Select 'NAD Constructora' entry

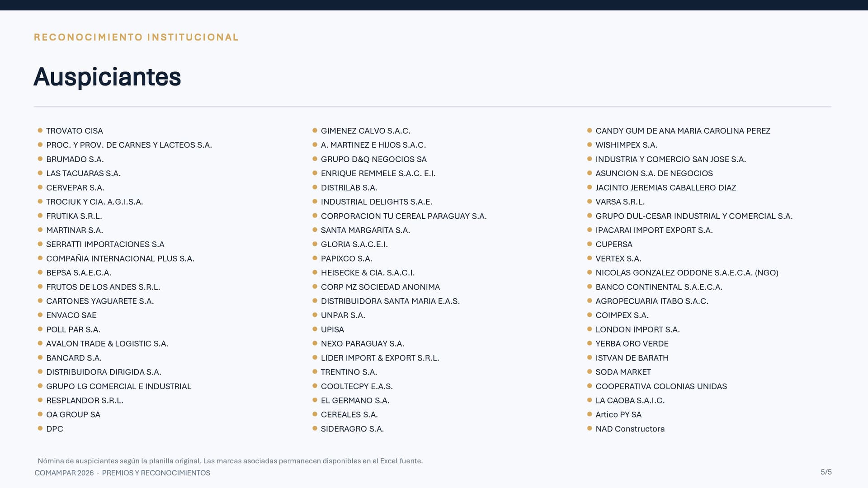tap(630, 429)
